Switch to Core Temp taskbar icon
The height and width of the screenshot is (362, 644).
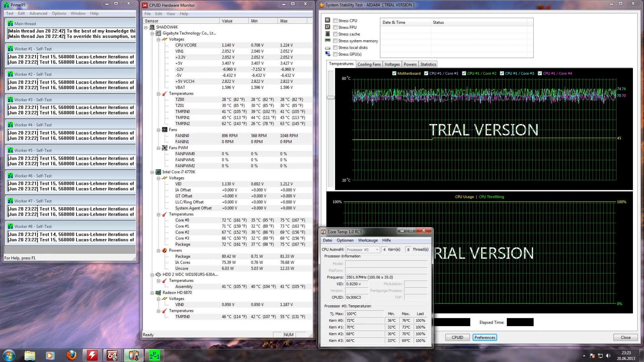[x=133, y=355]
